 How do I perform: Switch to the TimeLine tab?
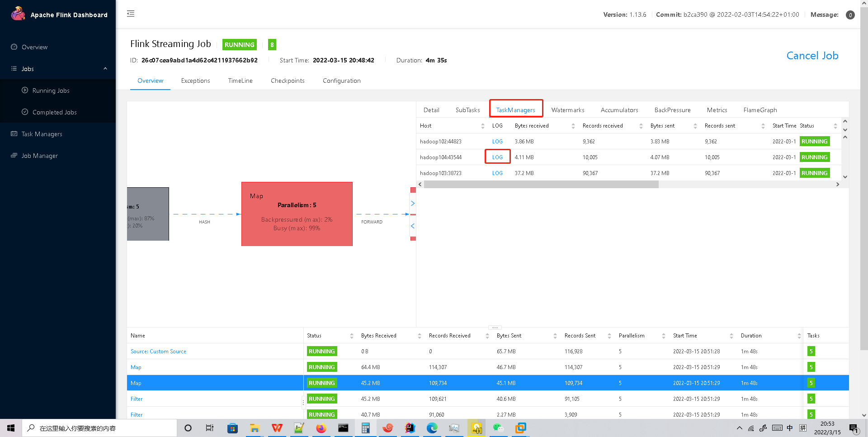click(x=240, y=81)
